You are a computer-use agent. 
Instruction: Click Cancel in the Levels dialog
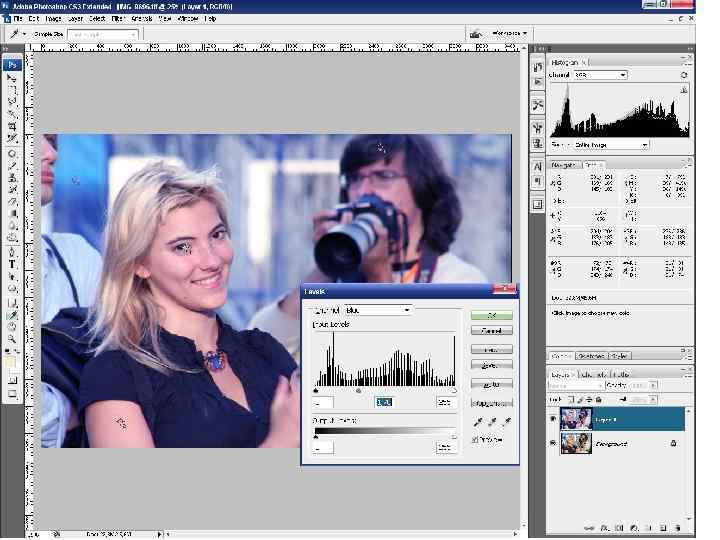(491, 330)
